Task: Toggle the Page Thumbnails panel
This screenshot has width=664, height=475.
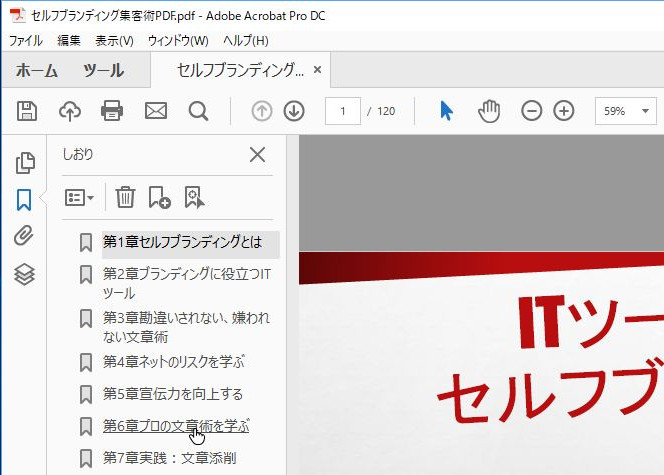Action: [25, 163]
